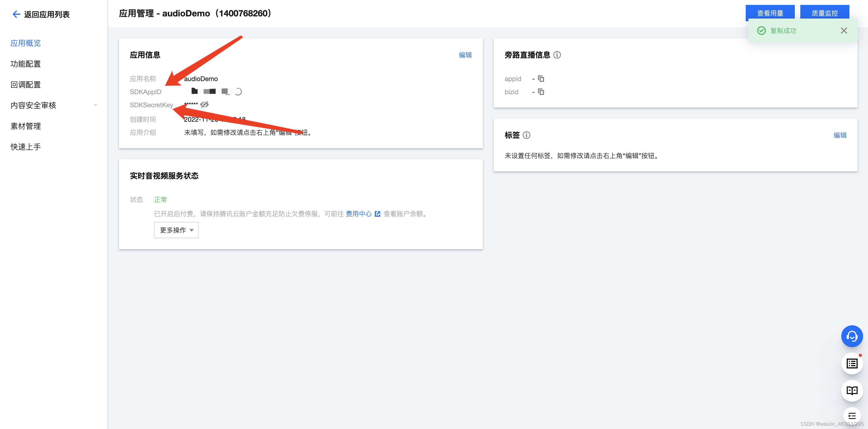Image resolution: width=868 pixels, height=429 pixels.
Task: Open the 功能配置 menu item
Action: click(26, 64)
